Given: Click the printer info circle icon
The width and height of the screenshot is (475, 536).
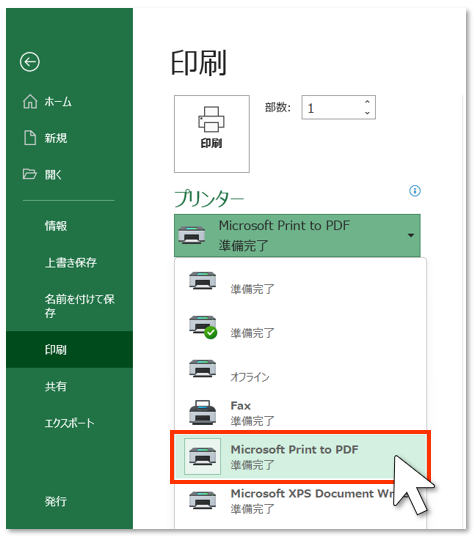Looking at the screenshot, I should click(x=415, y=191).
